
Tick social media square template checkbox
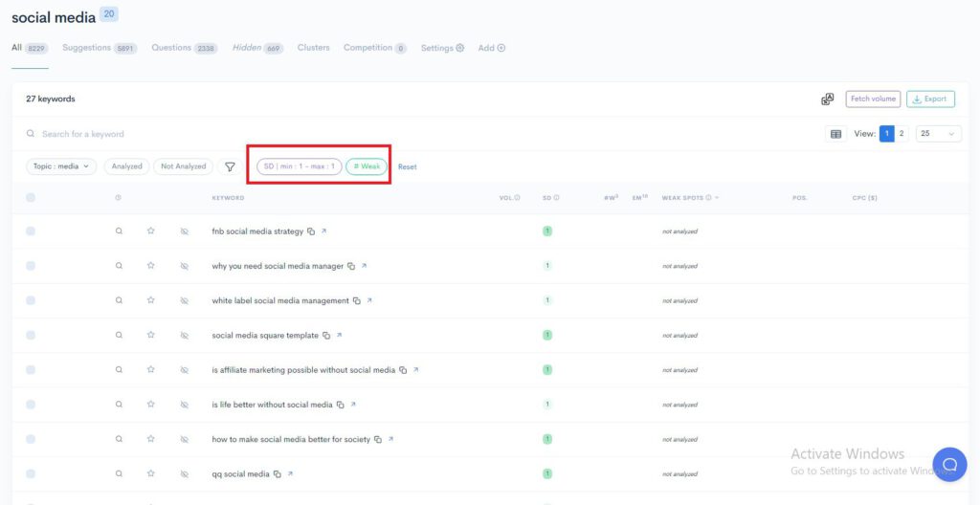31,335
